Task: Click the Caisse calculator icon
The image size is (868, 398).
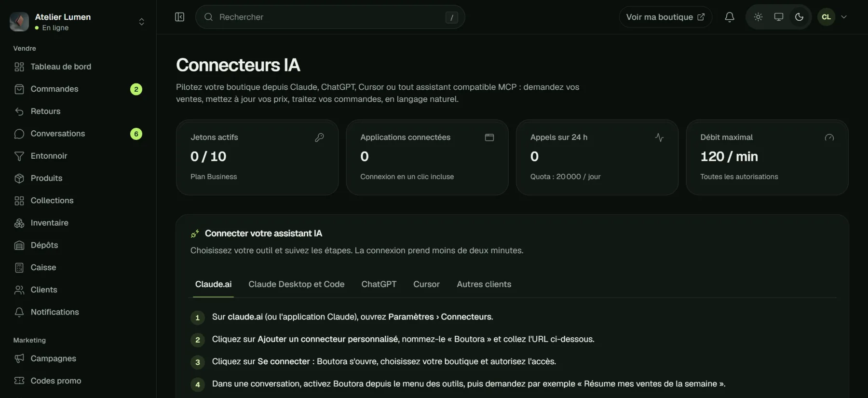Action: (x=19, y=267)
